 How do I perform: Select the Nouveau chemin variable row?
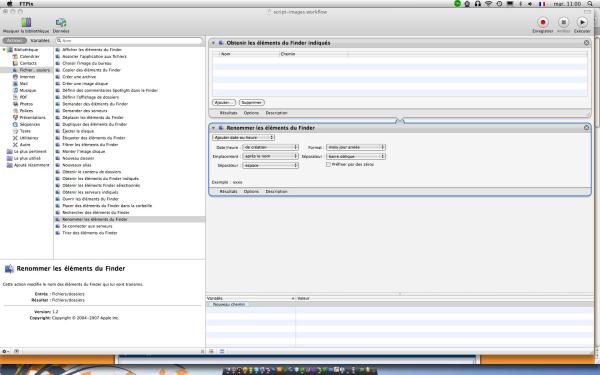pos(400,305)
